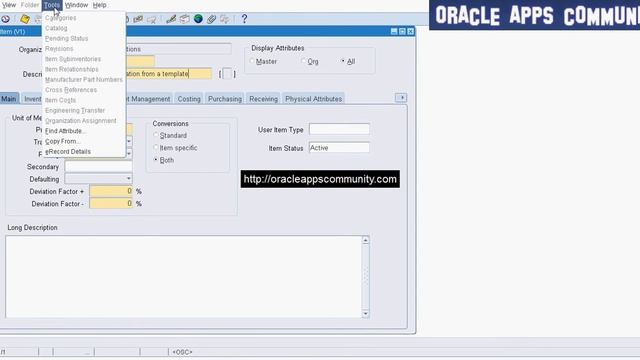Choose Cross References in Tools menu
640x360 pixels.
[84, 90]
